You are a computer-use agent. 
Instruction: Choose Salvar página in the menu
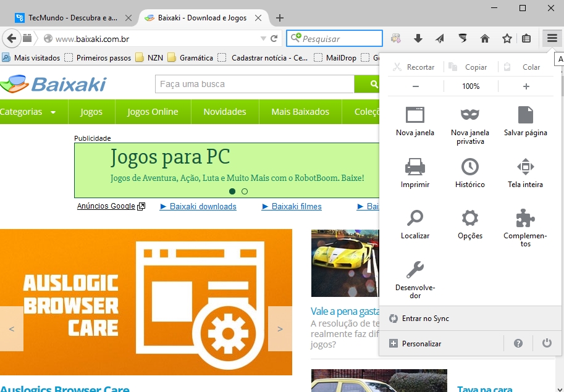(526, 122)
